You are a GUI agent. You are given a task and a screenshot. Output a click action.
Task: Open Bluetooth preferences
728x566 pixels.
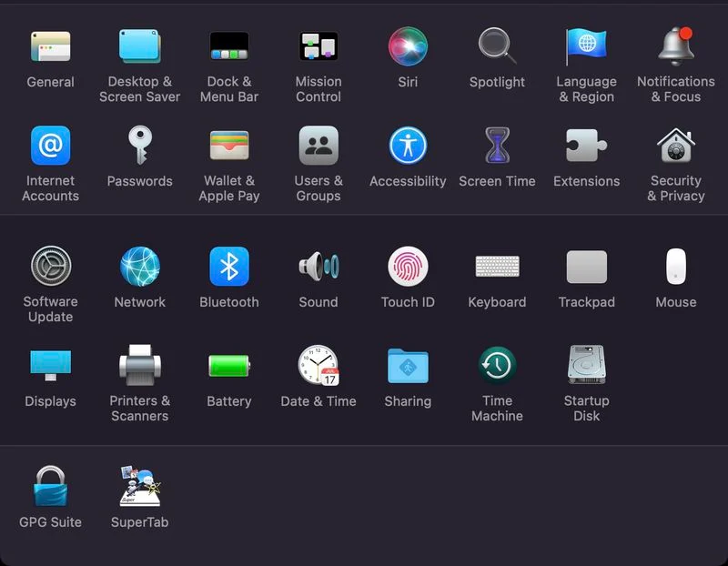point(229,266)
